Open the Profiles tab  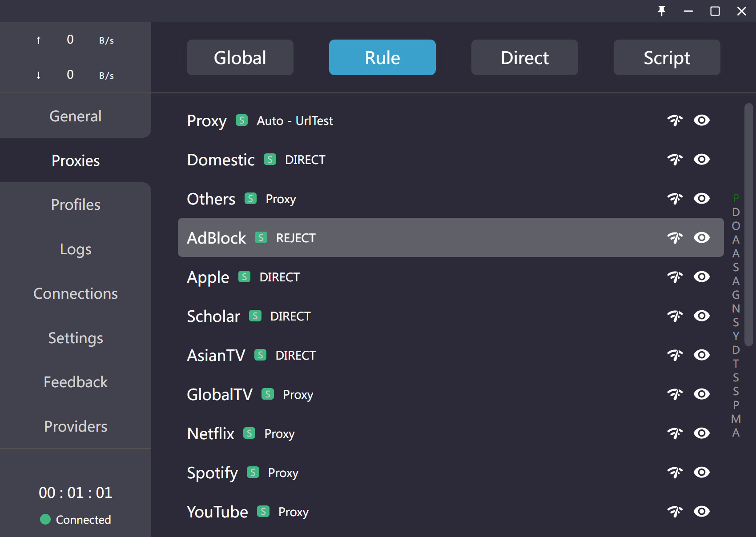tap(76, 204)
